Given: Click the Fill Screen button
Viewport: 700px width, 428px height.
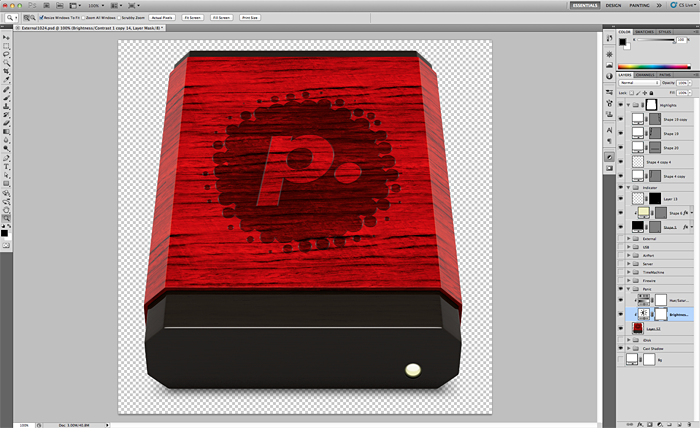Looking at the screenshot, I should tap(221, 18).
